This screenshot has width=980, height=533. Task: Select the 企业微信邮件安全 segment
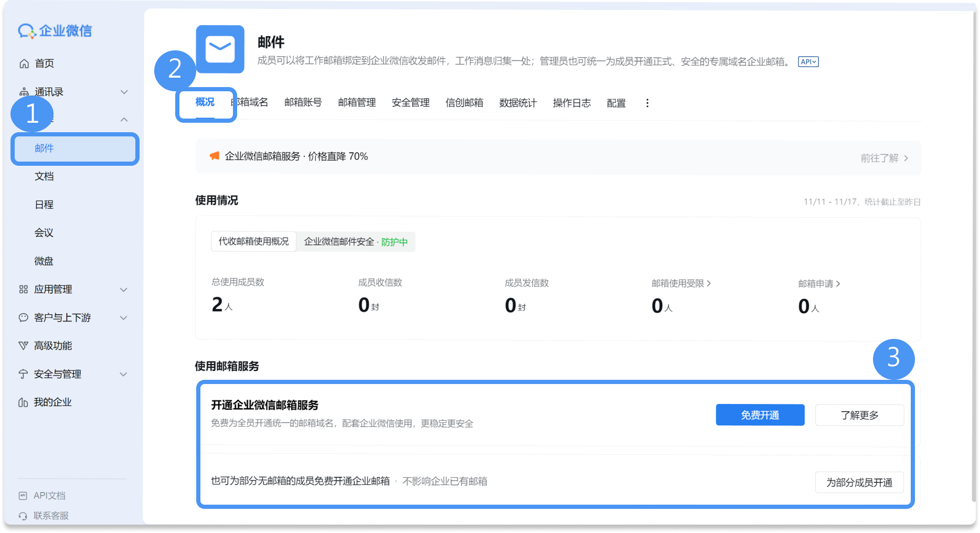(x=356, y=242)
